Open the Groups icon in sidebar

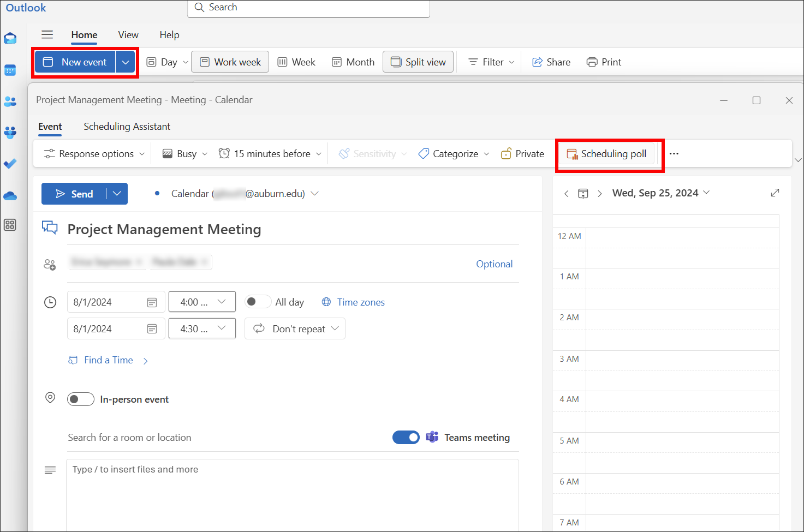10,133
